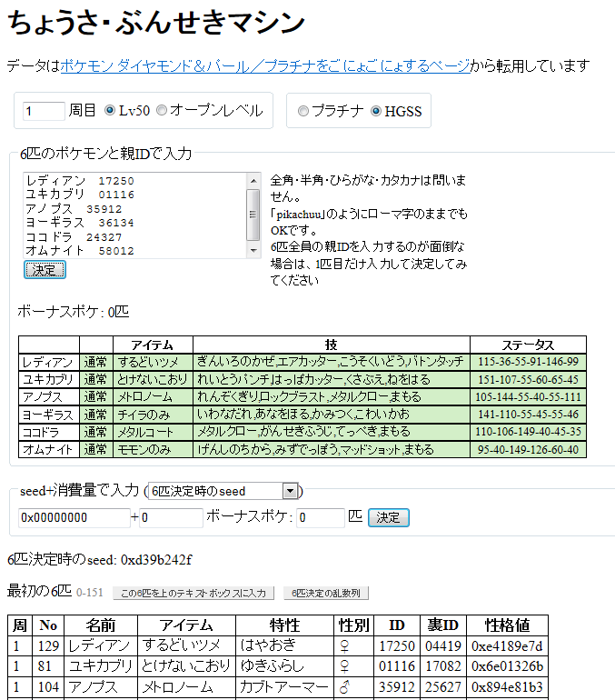Click the status value 141-110-55-45-55-46
615x700 pixels.
pos(528,415)
